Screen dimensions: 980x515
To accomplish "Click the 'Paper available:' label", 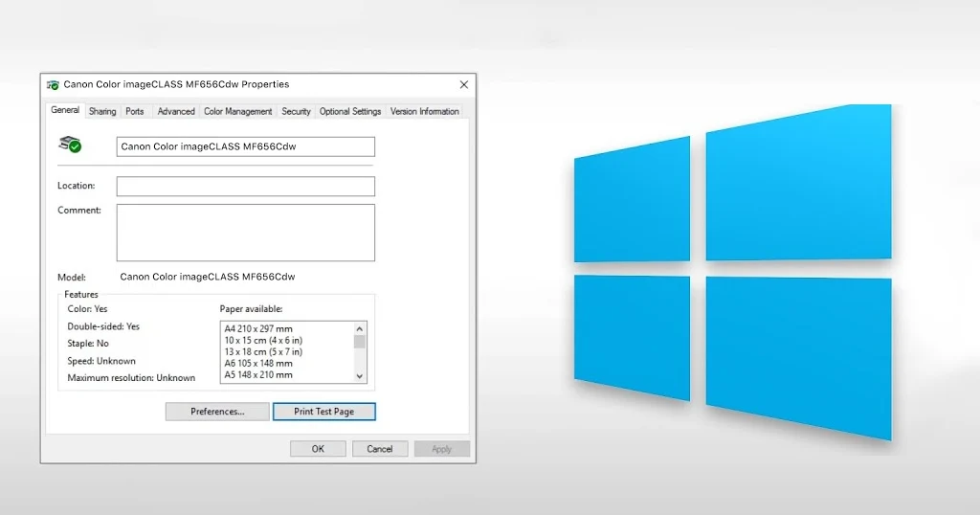I will coord(252,309).
